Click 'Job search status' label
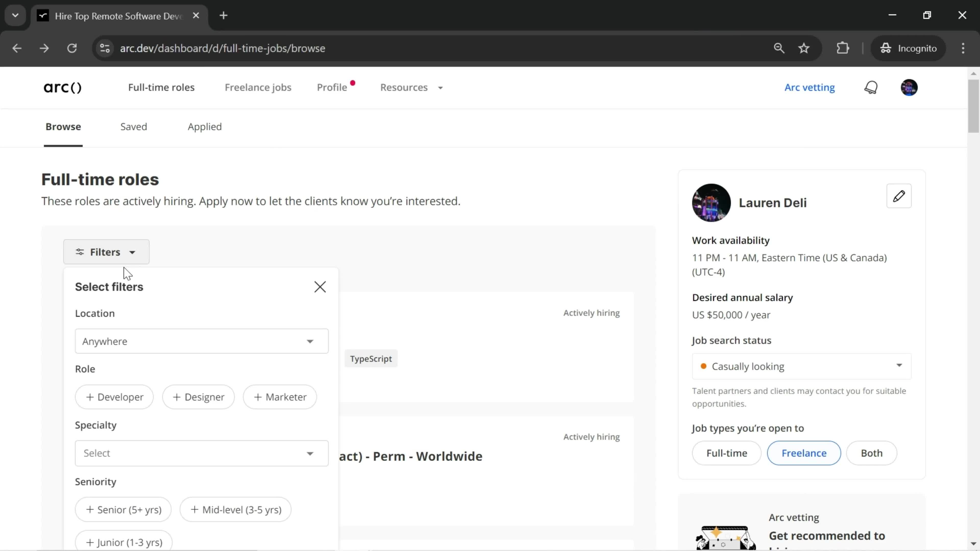Image resolution: width=980 pixels, height=551 pixels. click(x=731, y=340)
